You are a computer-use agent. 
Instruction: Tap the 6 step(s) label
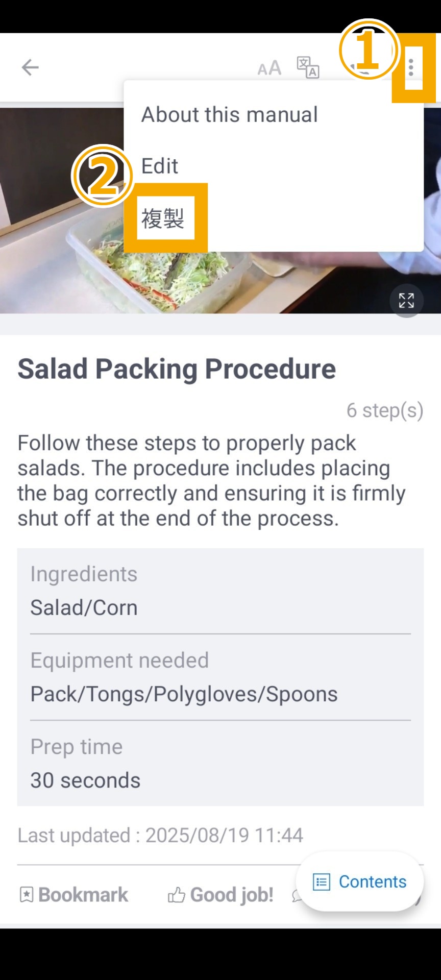pyautogui.click(x=384, y=410)
